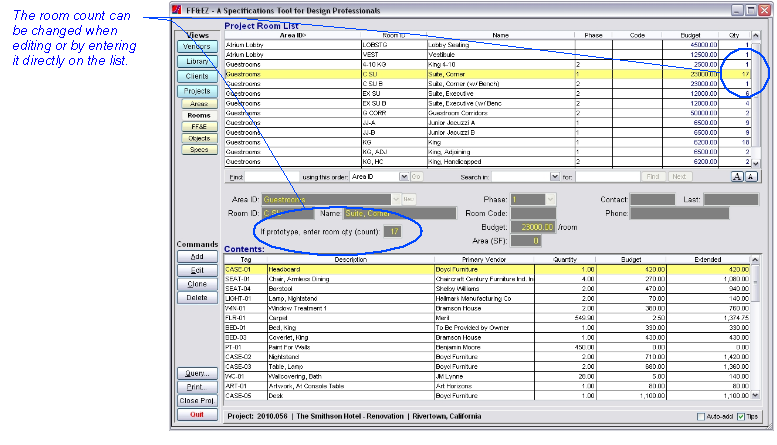777x445 pixels.
Task: Select the FF&E sub-view
Action: 199,127
